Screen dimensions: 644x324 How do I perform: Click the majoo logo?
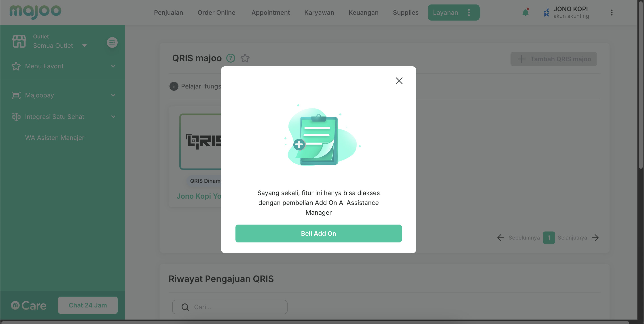pyautogui.click(x=35, y=11)
